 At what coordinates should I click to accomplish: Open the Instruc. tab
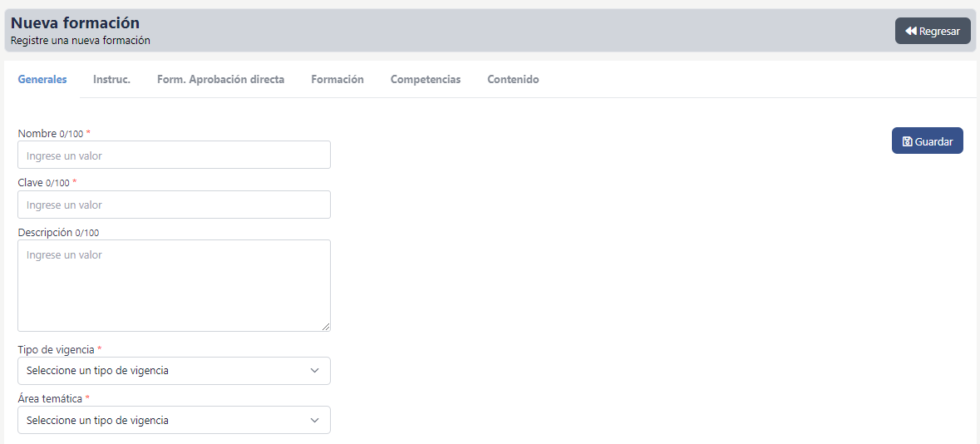pyautogui.click(x=112, y=80)
